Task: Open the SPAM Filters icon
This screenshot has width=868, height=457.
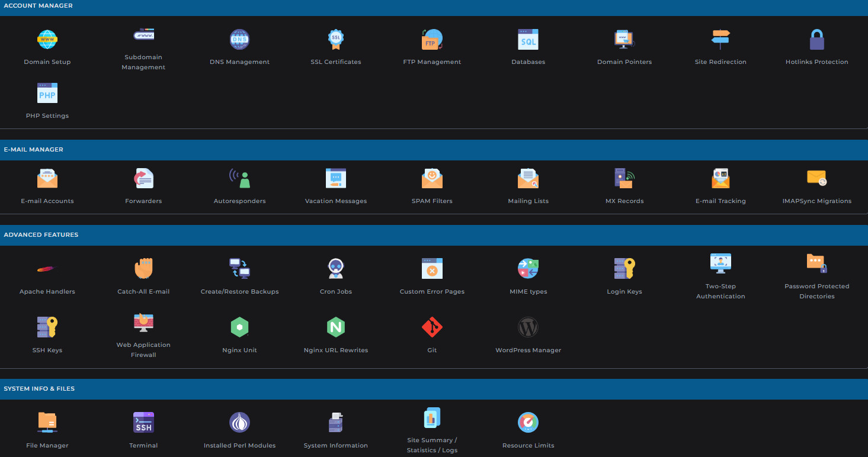Action: (432, 179)
